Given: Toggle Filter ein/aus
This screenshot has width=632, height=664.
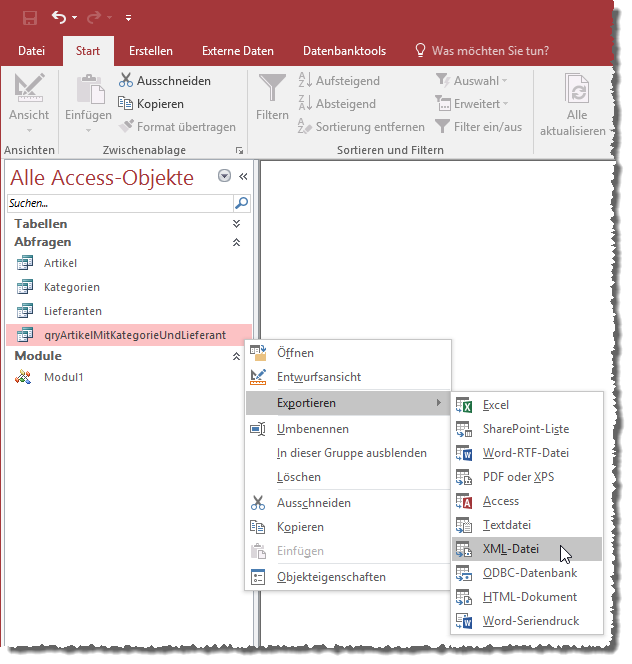Looking at the screenshot, I should point(479,127).
